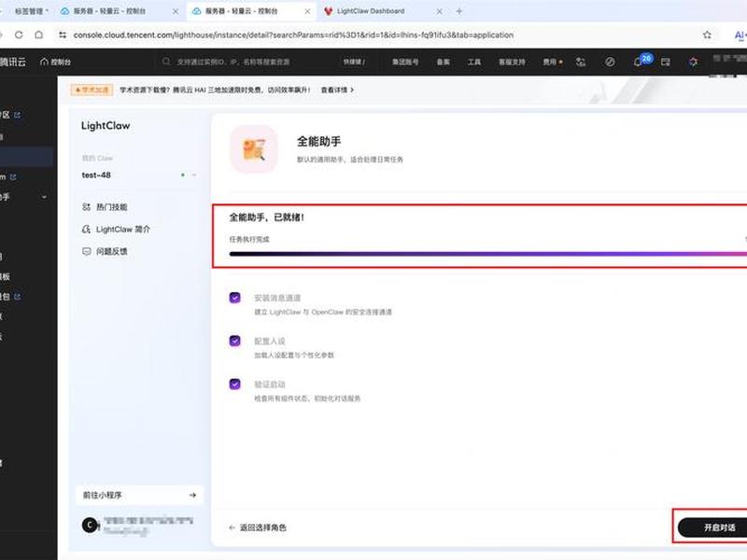Open the 费用 menu
747x560 pixels.
[552, 62]
